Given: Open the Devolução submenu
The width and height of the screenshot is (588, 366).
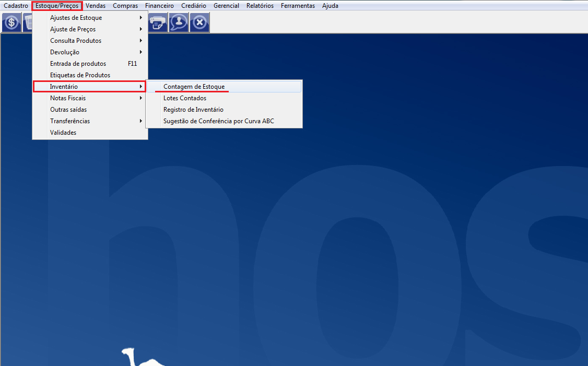Looking at the screenshot, I should tap(65, 52).
